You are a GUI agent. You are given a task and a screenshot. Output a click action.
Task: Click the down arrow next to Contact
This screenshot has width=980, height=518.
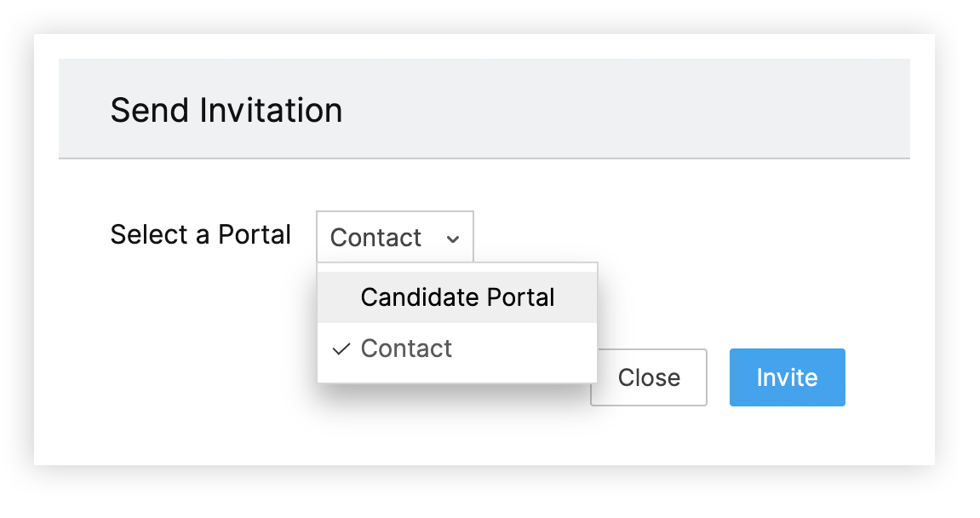coord(453,239)
